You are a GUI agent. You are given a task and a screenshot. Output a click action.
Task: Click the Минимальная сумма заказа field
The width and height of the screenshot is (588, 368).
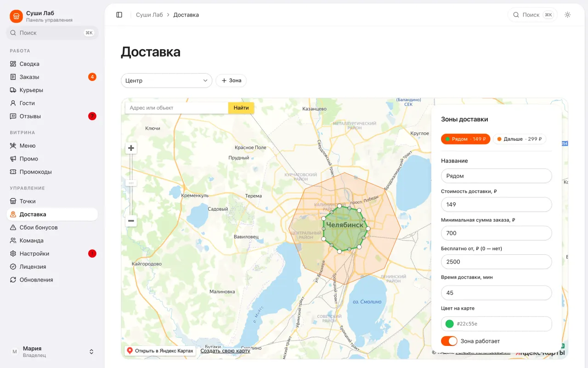(x=496, y=233)
